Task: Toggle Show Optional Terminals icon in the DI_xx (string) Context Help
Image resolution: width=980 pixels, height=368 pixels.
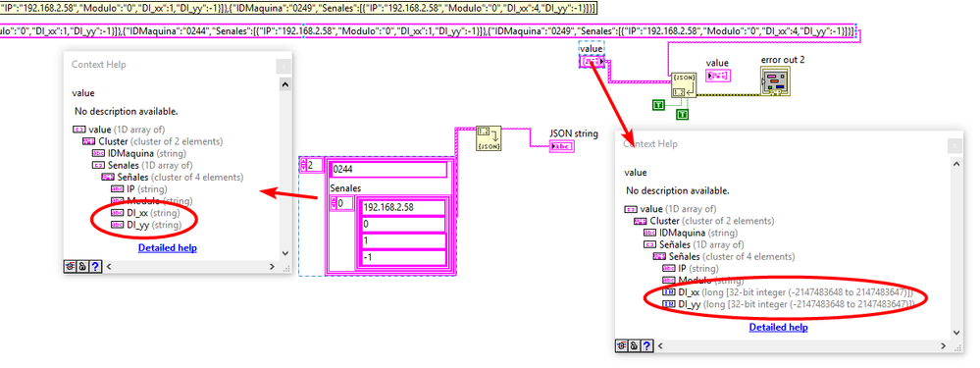Action: [x=70, y=266]
